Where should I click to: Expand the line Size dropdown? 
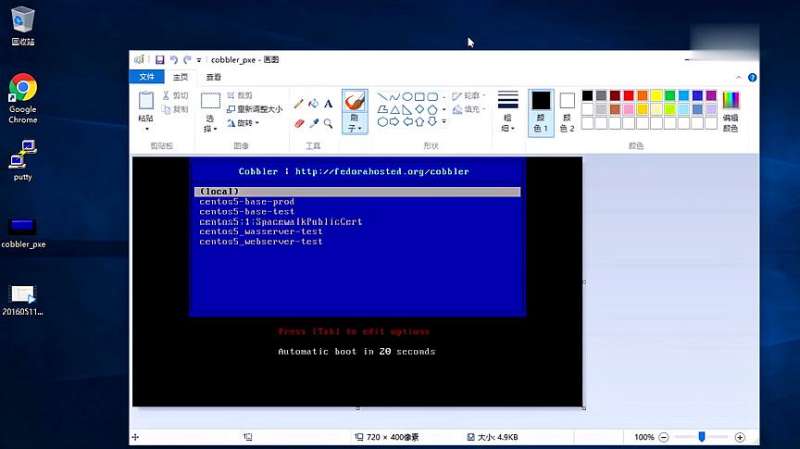coord(508,110)
